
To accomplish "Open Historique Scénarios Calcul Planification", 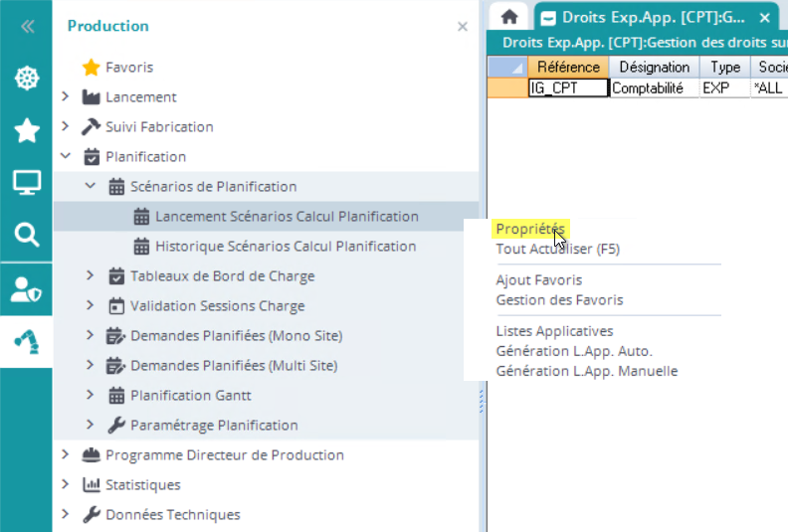I will coord(286,246).
